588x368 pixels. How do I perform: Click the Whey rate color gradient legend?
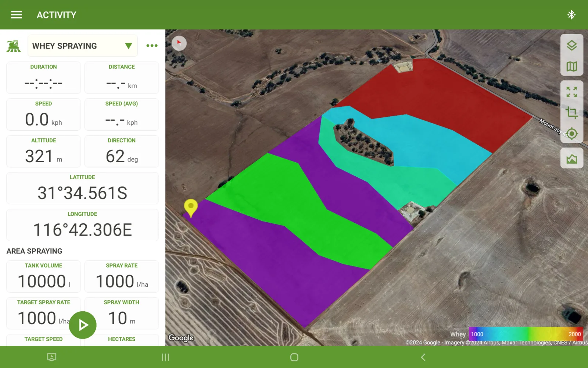(x=526, y=334)
